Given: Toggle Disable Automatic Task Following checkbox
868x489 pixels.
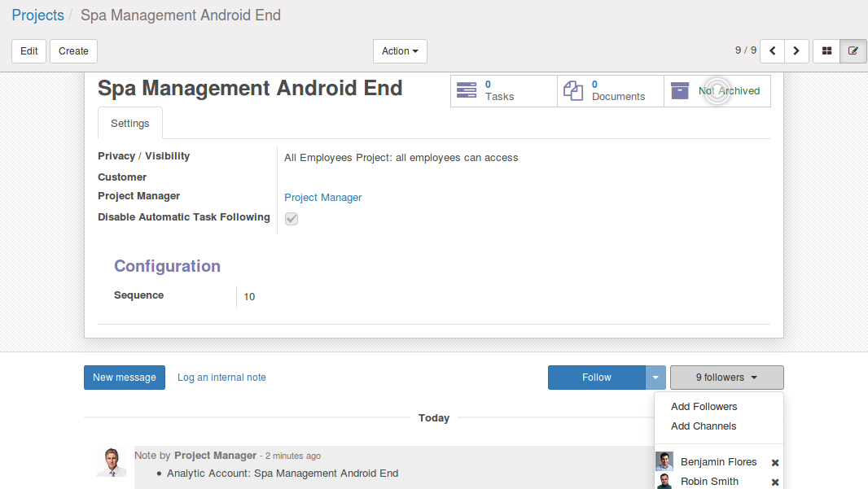Looking at the screenshot, I should tap(291, 219).
